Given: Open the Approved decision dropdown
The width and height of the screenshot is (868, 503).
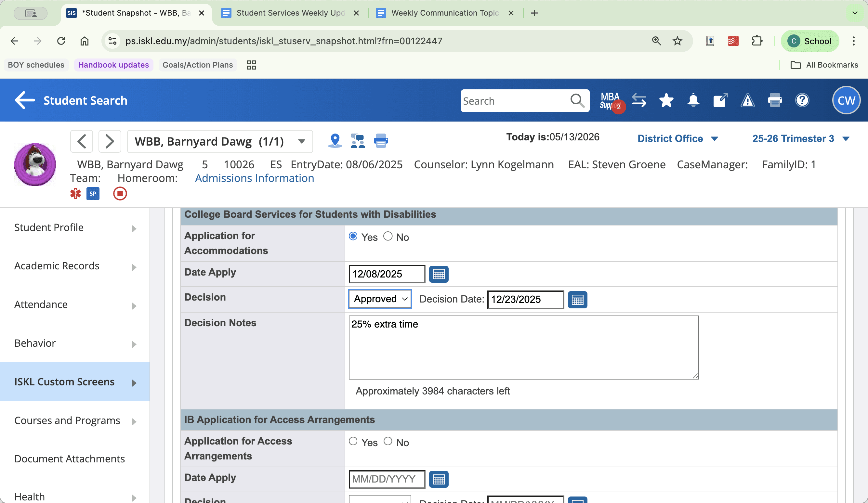Looking at the screenshot, I should [x=380, y=299].
